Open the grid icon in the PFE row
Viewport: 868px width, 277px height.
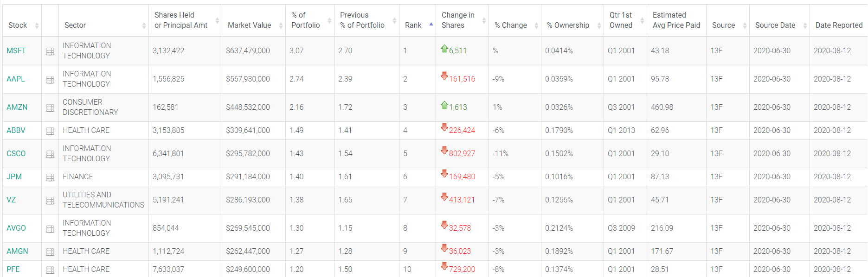tap(50, 271)
